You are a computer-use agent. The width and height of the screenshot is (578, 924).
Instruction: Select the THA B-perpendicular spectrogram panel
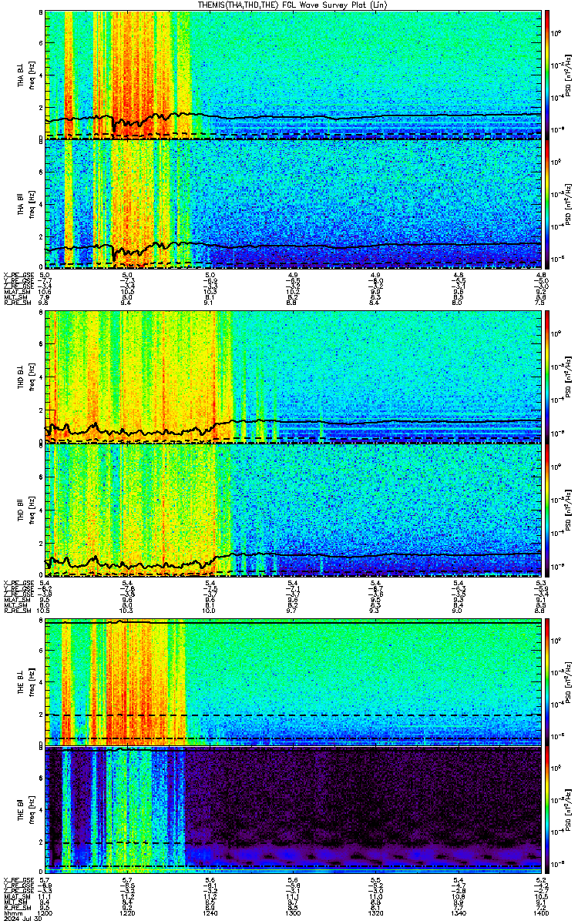pos(293,74)
